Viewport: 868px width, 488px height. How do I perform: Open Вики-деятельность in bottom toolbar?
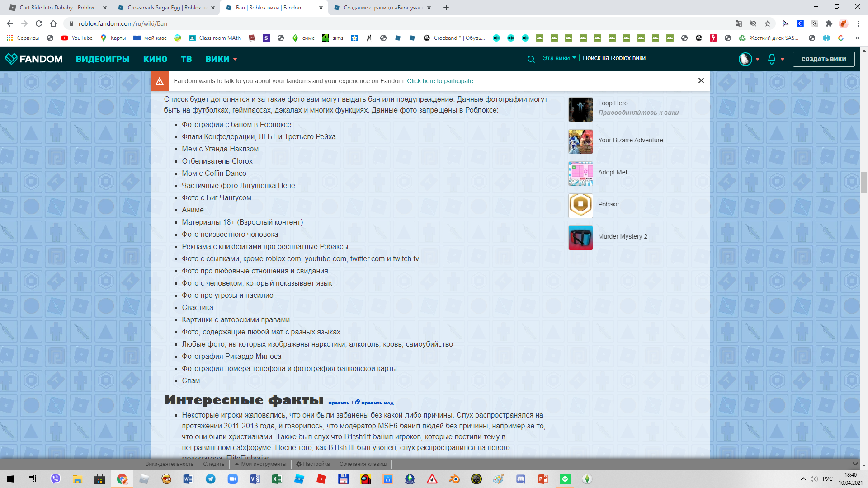[x=169, y=464]
